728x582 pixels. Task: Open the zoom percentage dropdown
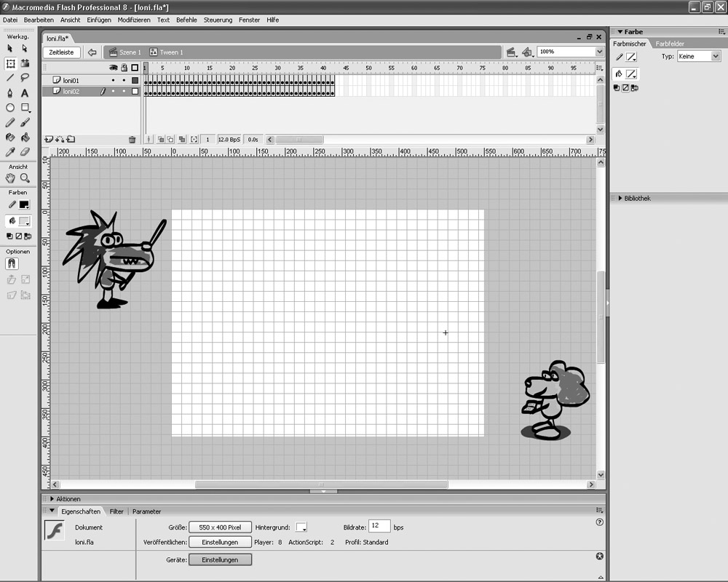pos(599,52)
